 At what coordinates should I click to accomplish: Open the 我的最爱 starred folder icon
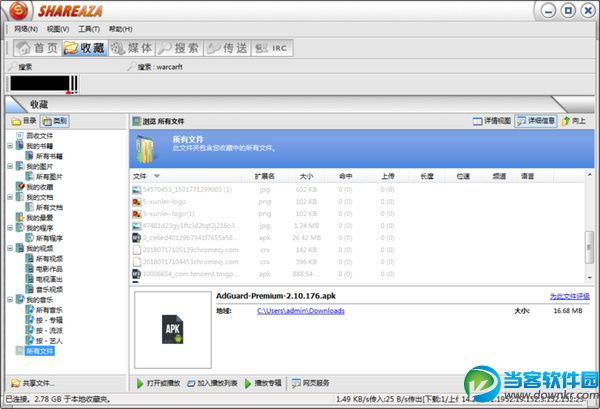(x=20, y=217)
